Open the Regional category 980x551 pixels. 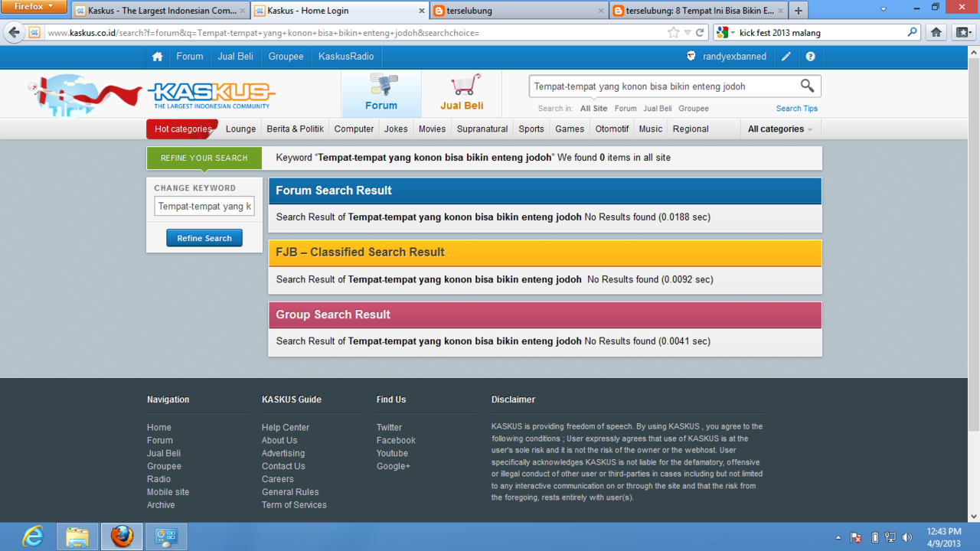coord(691,129)
